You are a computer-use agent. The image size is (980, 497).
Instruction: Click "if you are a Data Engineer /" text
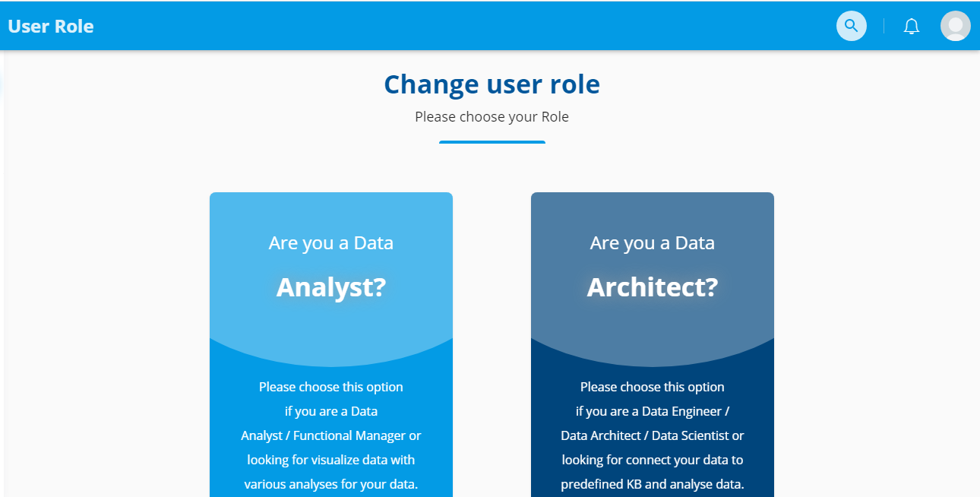pyautogui.click(x=653, y=411)
